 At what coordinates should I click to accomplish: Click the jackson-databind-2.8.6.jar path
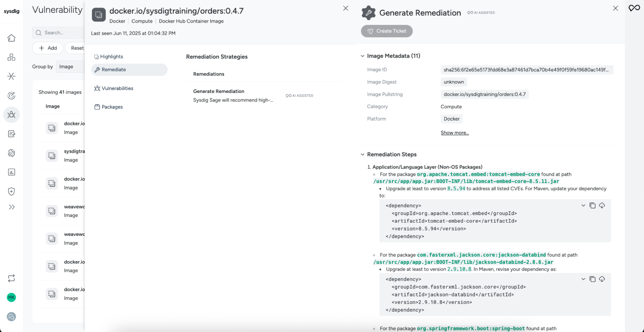(x=463, y=262)
